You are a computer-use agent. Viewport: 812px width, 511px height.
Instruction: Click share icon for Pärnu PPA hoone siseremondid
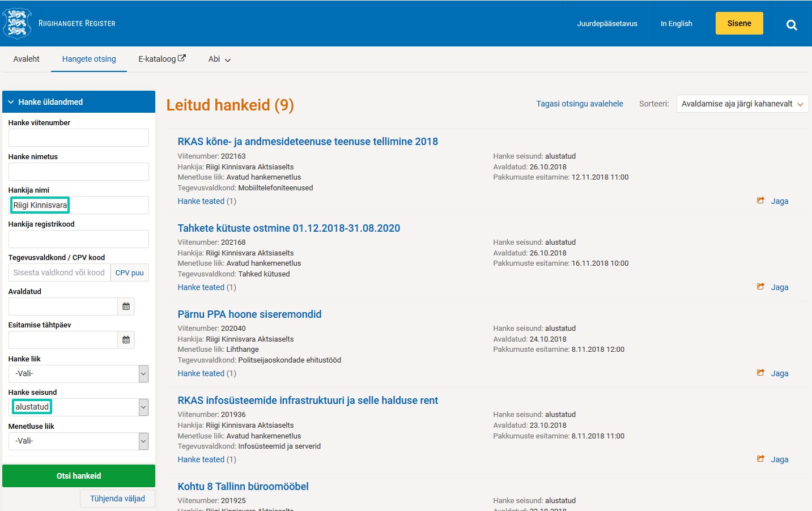[760, 373]
